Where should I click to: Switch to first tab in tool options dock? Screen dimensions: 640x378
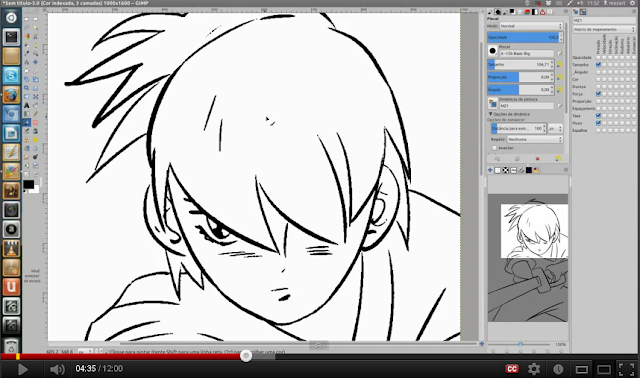tap(490, 12)
